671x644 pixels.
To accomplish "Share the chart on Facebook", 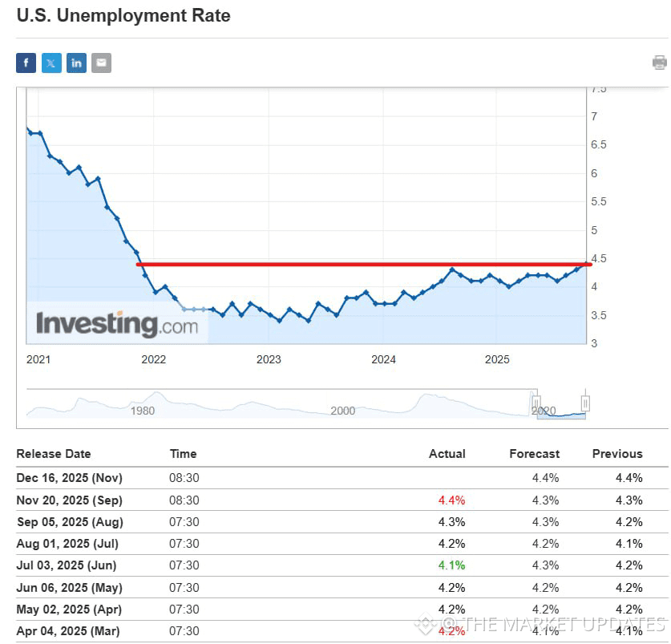I will coord(26,63).
